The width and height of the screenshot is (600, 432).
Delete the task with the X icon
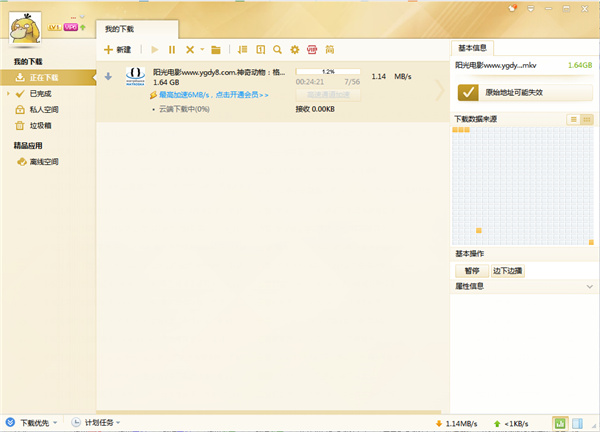[x=189, y=49]
